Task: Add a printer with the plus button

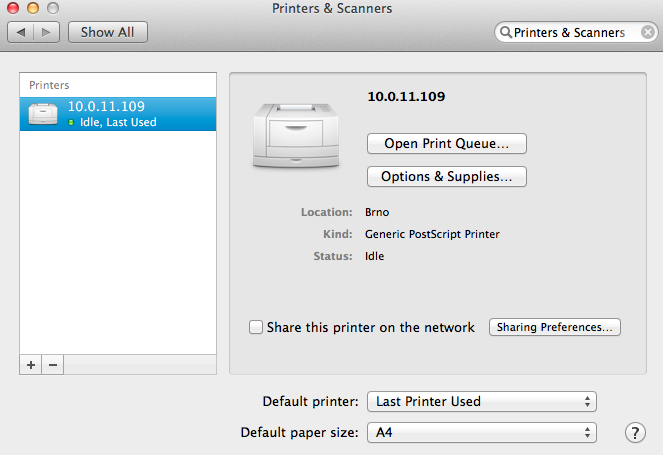Action: pyautogui.click(x=31, y=365)
